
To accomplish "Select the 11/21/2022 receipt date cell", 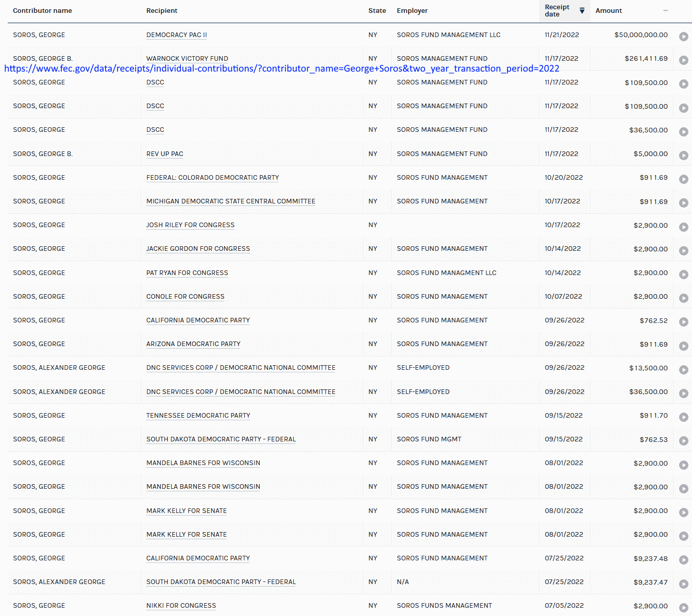I will tap(562, 35).
